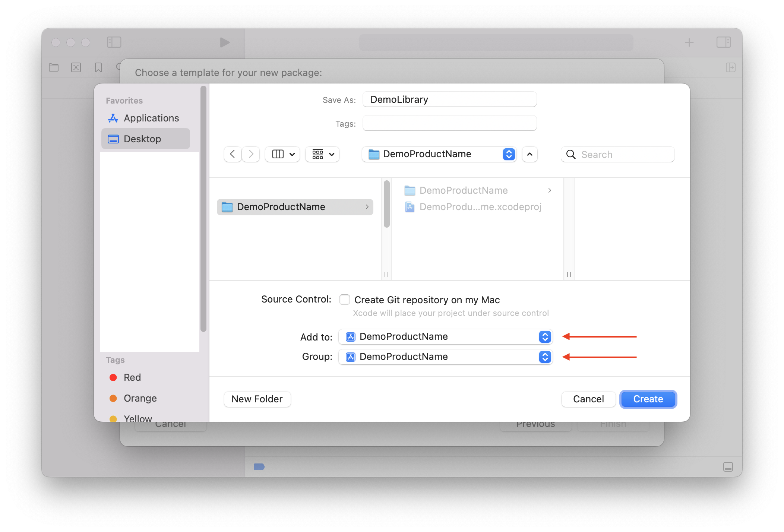
Task: Select DemoProductName folder in first column
Action: coord(295,207)
